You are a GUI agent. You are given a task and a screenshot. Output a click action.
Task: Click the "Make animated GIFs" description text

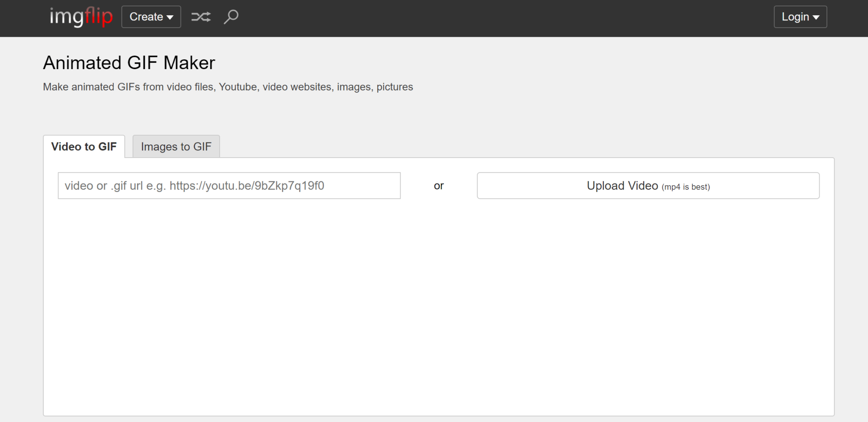pyautogui.click(x=228, y=87)
